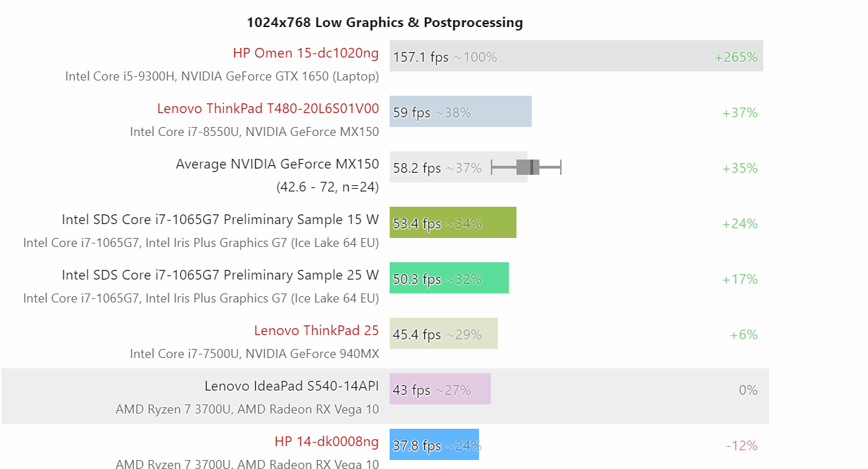The image size is (868, 469).
Task: Select the Core i7-1065G7 Sample 15 W label
Action: 220,220
